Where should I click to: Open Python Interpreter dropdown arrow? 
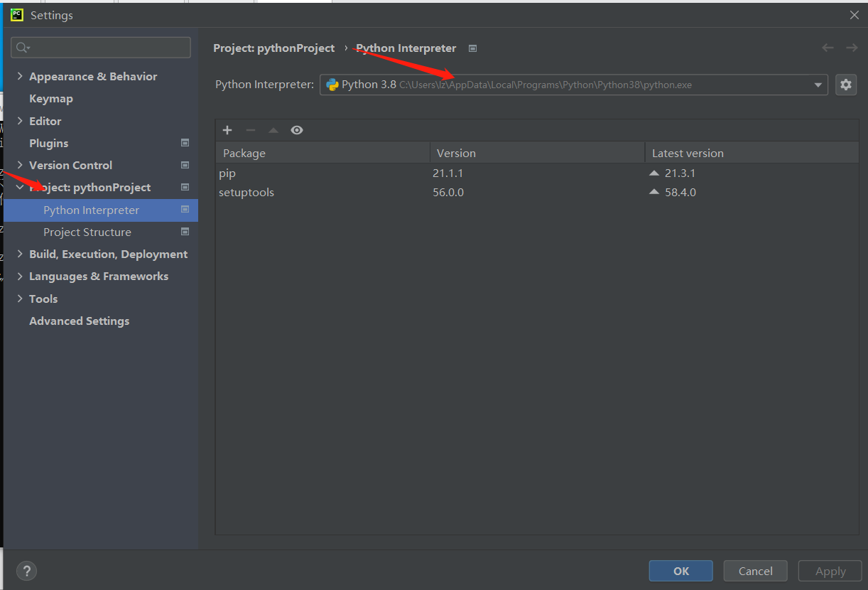pyautogui.click(x=818, y=85)
